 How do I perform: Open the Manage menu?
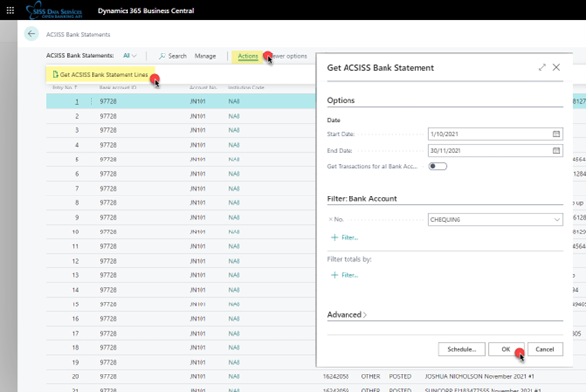(204, 56)
